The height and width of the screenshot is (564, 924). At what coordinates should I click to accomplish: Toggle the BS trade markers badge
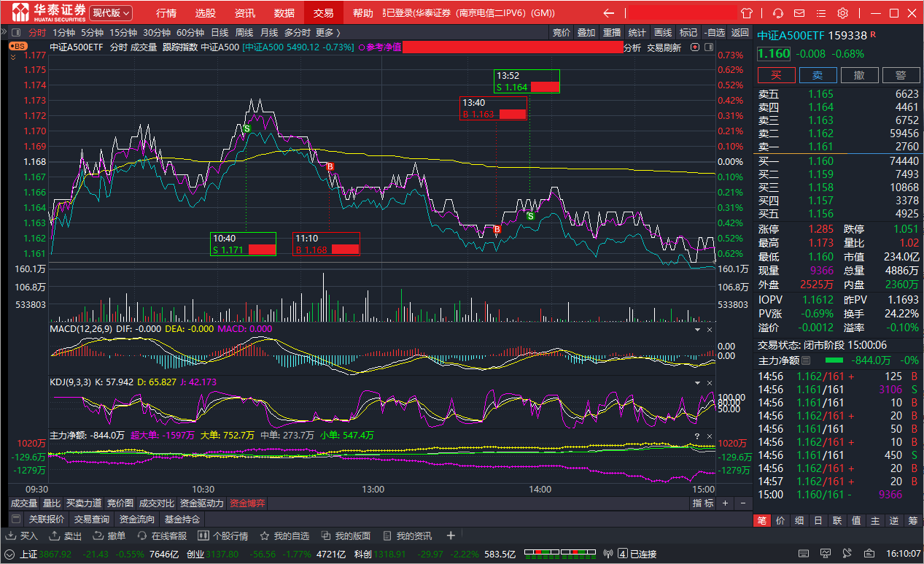pyautogui.click(x=18, y=46)
